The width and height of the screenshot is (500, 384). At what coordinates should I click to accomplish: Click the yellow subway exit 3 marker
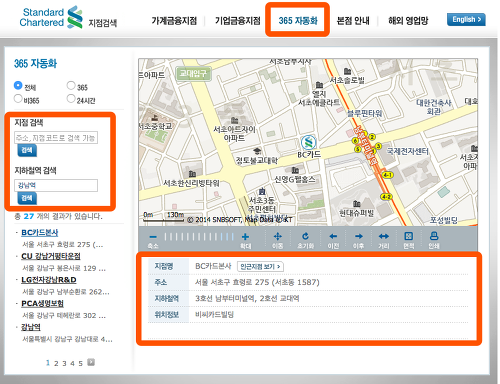[378, 146]
